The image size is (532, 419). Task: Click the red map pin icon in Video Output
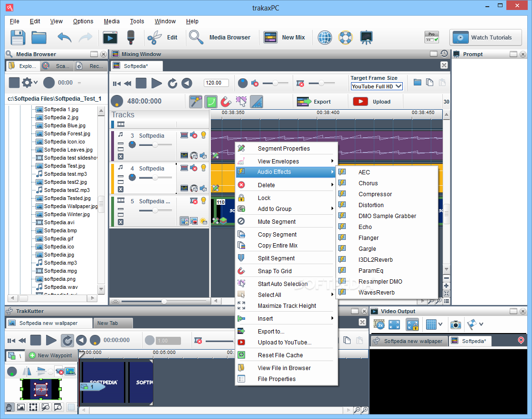(521, 340)
